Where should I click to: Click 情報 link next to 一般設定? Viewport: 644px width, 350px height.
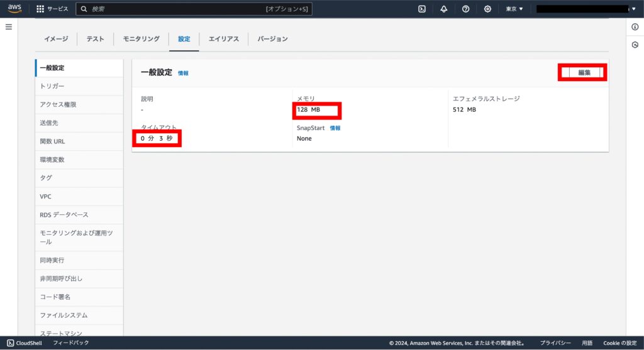pos(183,73)
